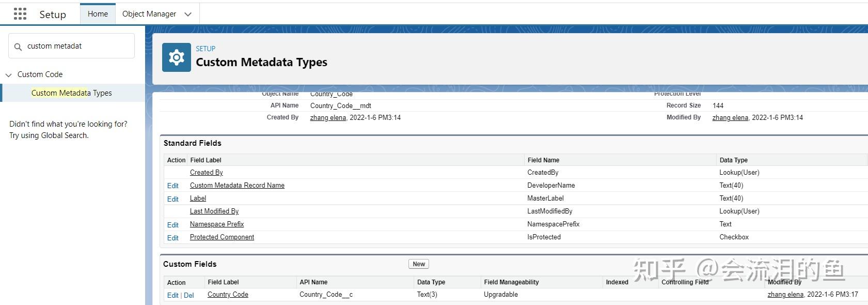Edit the Label standard field

click(173, 199)
